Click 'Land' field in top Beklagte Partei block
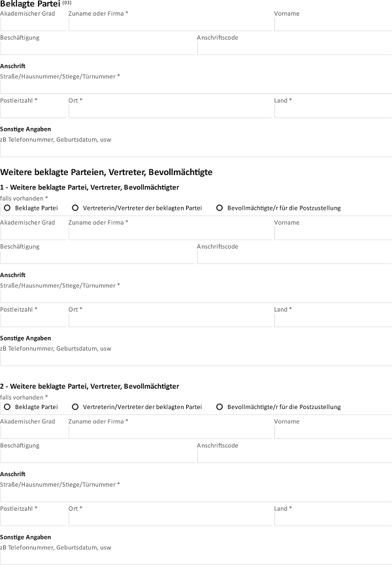The width and height of the screenshot is (392, 565). tap(333, 111)
